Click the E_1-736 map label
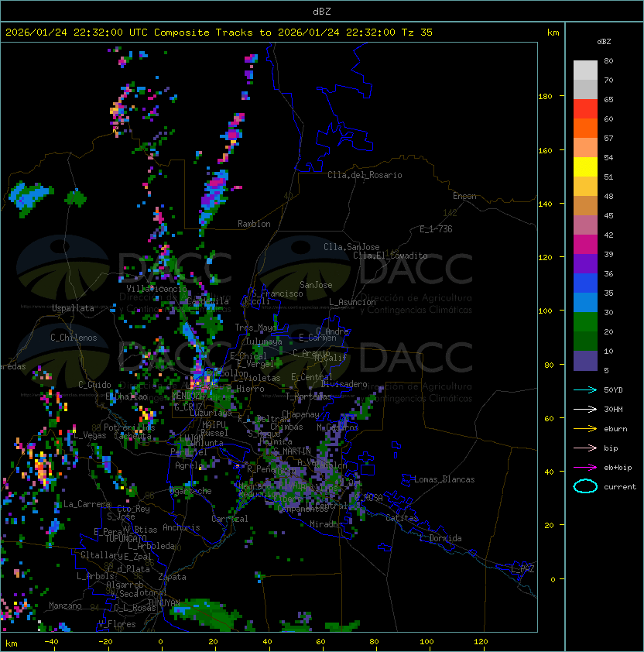The height and width of the screenshot is (652, 644). [x=436, y=229]
